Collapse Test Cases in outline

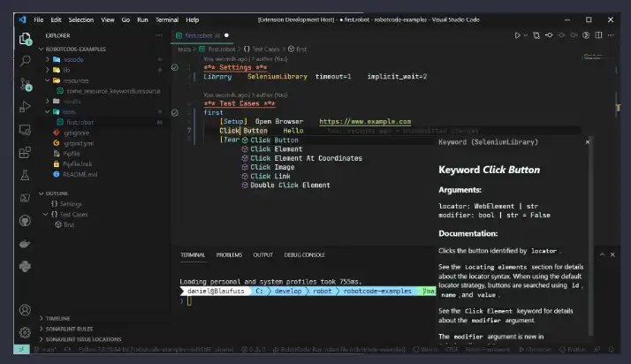point(45,215)
